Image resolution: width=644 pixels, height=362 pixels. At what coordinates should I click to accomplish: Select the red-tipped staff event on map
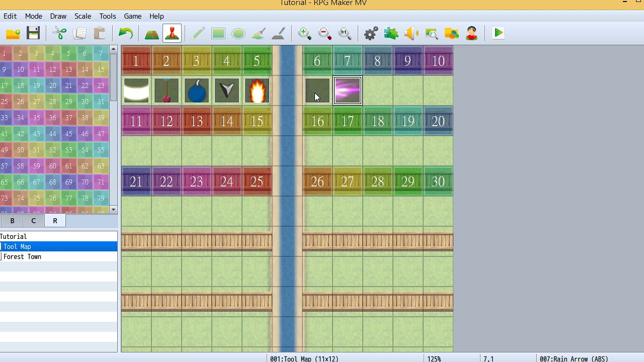pos(167,90)
